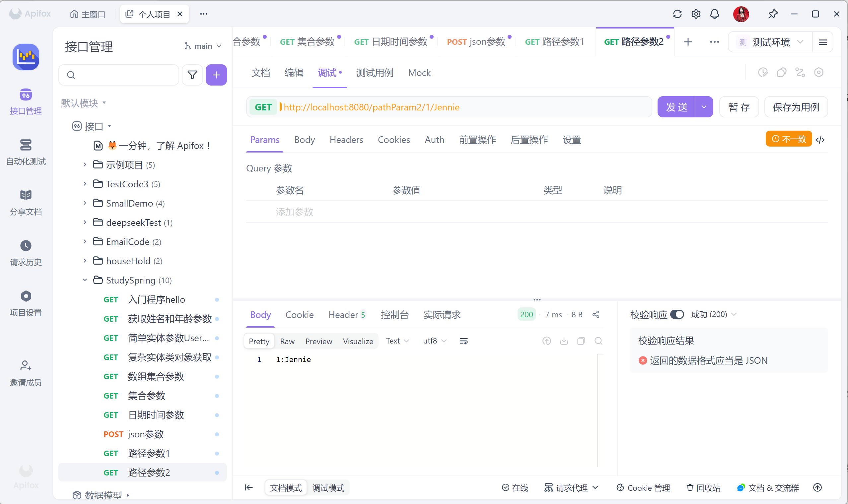Open the dropdown arrow next to 发送
Viewport: 848px width, 504px height.
[704, 107]
